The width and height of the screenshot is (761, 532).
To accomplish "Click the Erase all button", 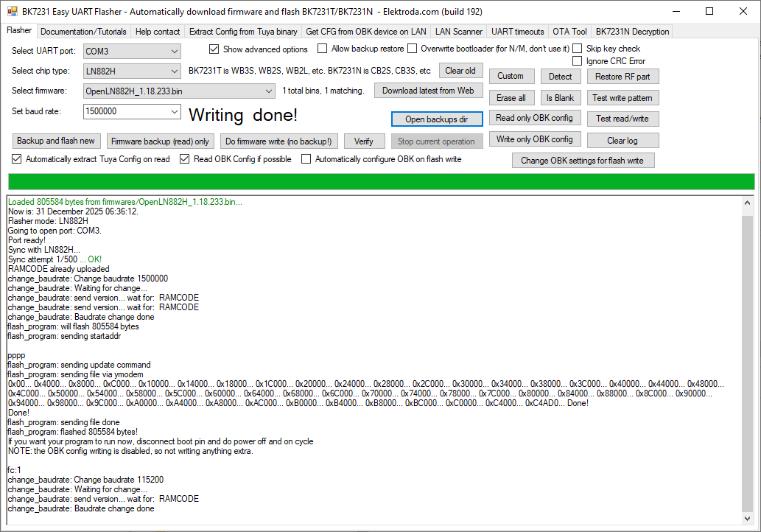I will click(511, 98).
